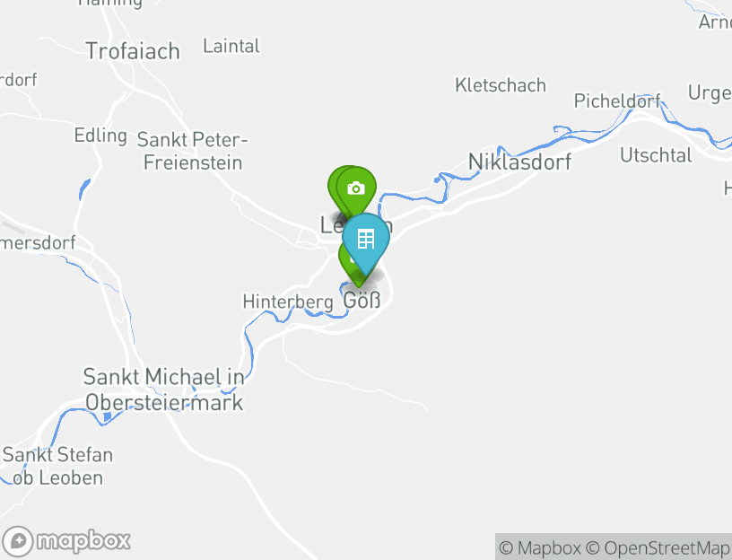Viewport: 732px width, 560px height.
Task: Click the Sankt Peter-Freienstein label
Action: click(192, 151)
